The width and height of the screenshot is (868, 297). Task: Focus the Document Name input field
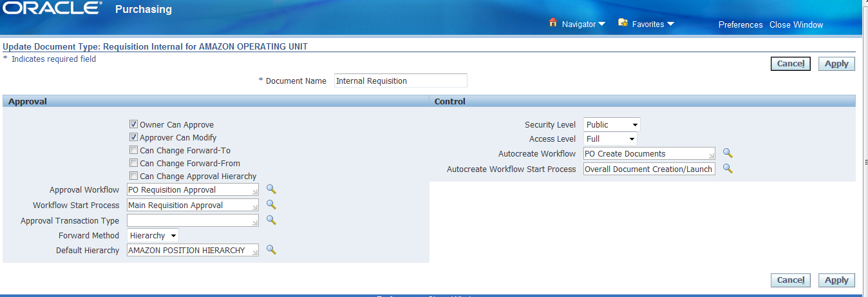[401, 81]
